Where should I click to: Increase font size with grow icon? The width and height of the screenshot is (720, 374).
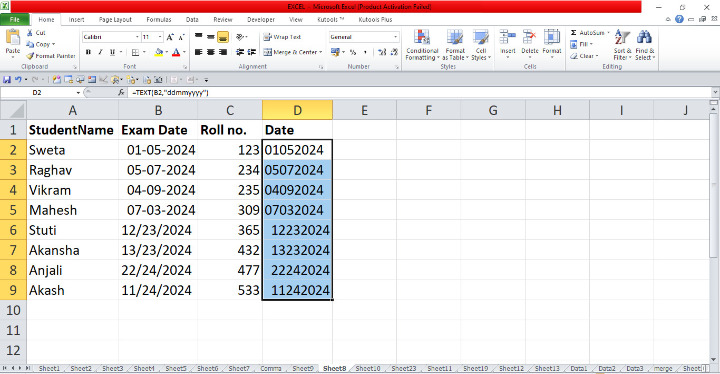[170, 37]
